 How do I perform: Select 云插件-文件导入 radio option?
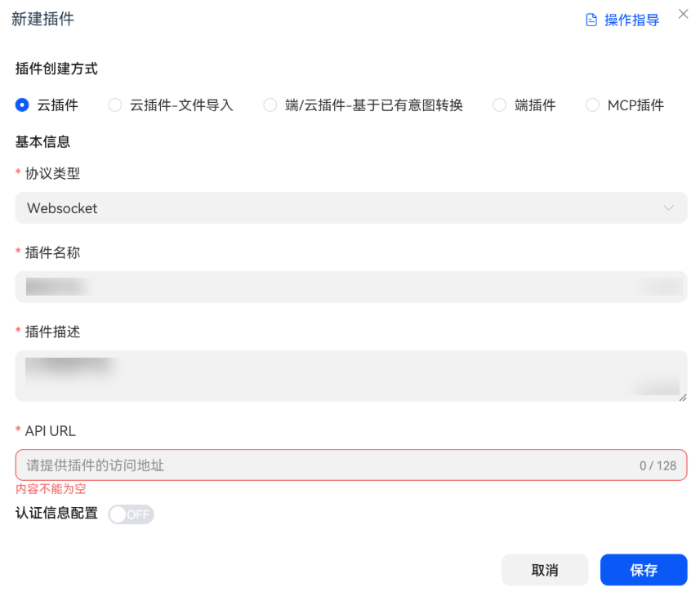click(x=115, y=105)
